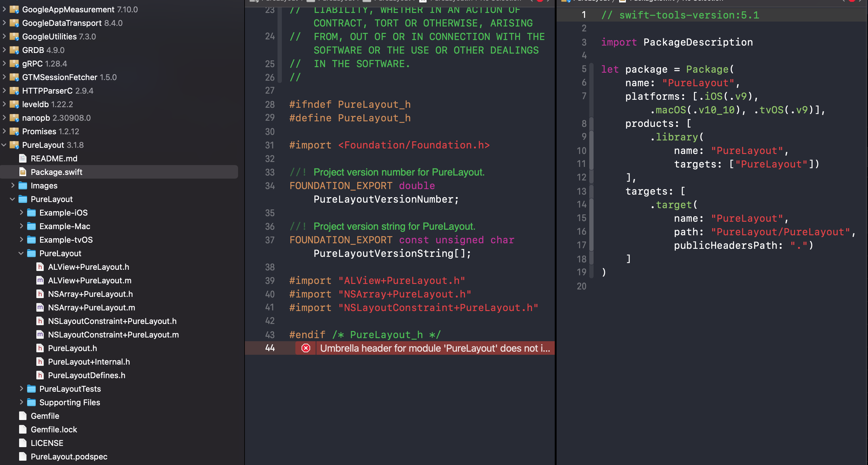Click the README.md document icon

tap(22, 158)
